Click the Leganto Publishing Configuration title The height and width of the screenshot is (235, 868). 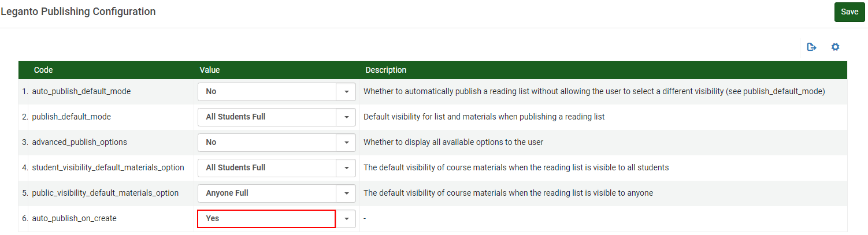[x=78, y=12]
